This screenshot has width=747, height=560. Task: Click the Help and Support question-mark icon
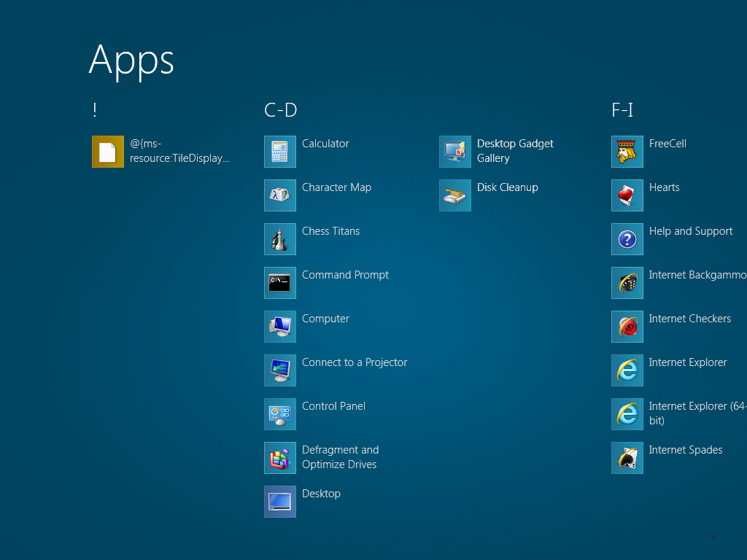(627, 239)
